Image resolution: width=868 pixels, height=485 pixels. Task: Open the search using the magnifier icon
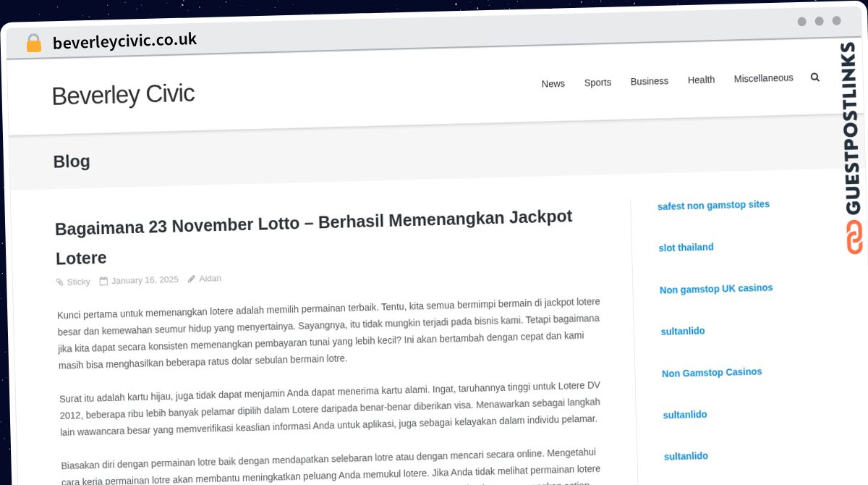point(815,77)
